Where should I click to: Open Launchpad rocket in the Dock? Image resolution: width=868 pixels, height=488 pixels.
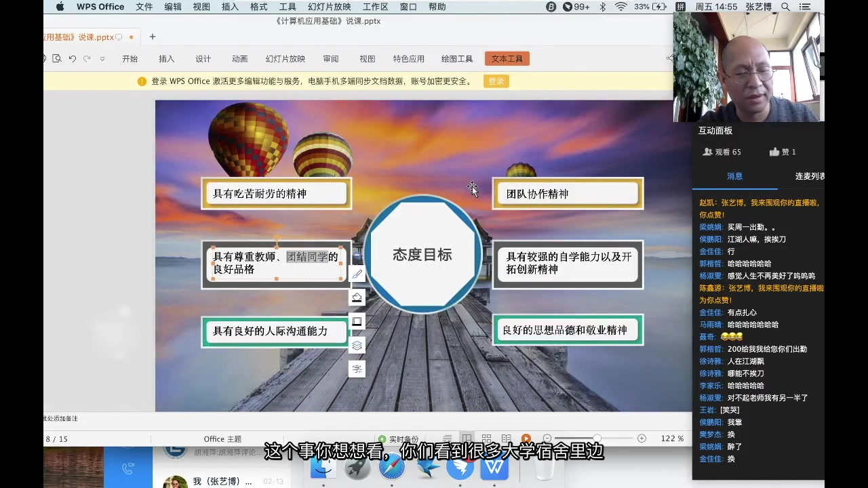(357, 466)
